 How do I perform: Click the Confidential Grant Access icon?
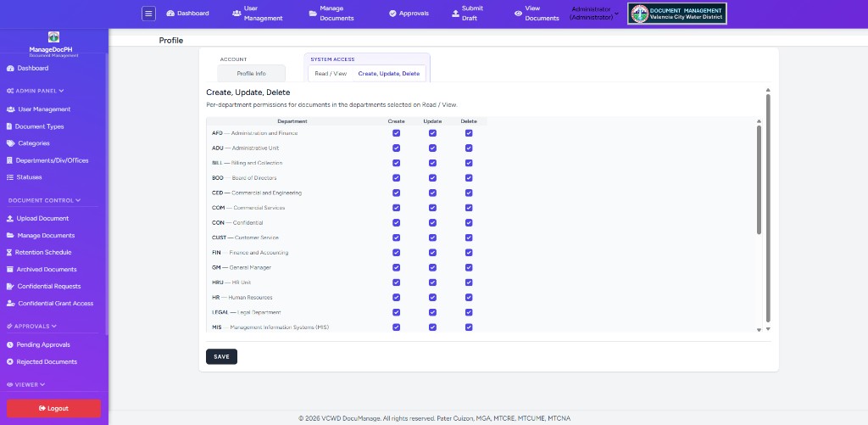click(10, 303)
